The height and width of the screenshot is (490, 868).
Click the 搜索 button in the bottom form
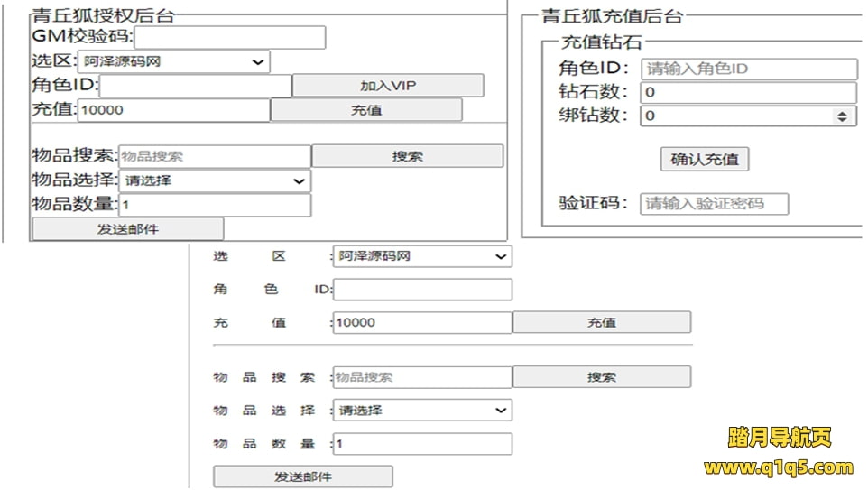[601, 377]
